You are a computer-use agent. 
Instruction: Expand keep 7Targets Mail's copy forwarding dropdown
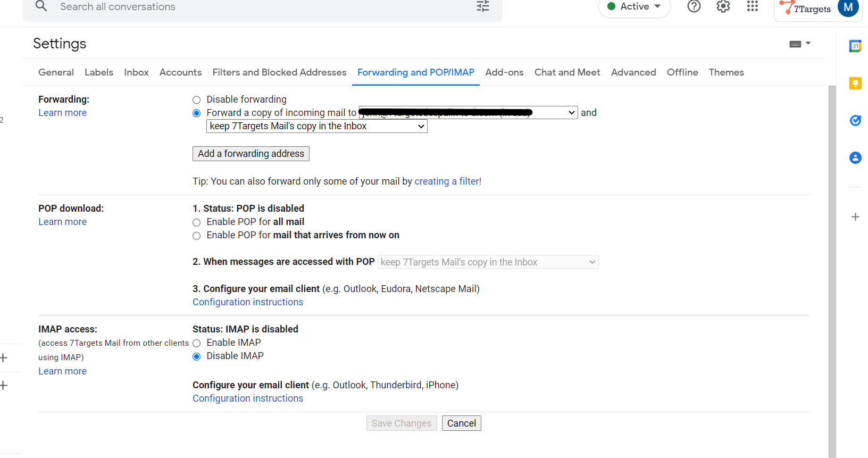316,127
